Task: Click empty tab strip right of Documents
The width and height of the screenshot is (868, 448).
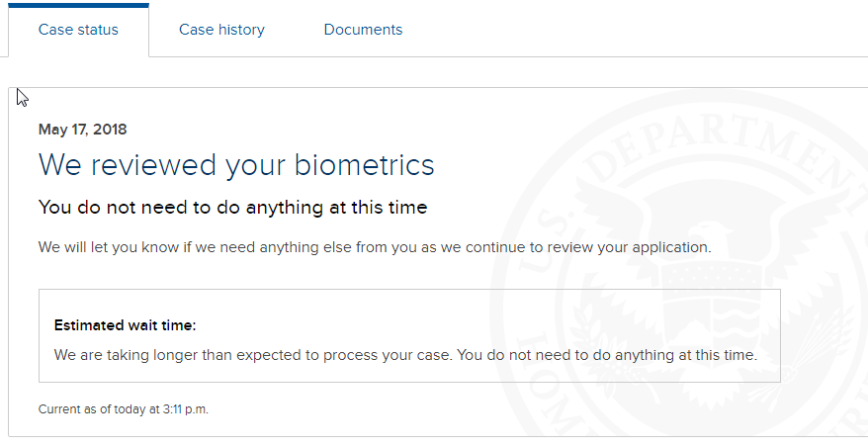Action: coord(637,30)
